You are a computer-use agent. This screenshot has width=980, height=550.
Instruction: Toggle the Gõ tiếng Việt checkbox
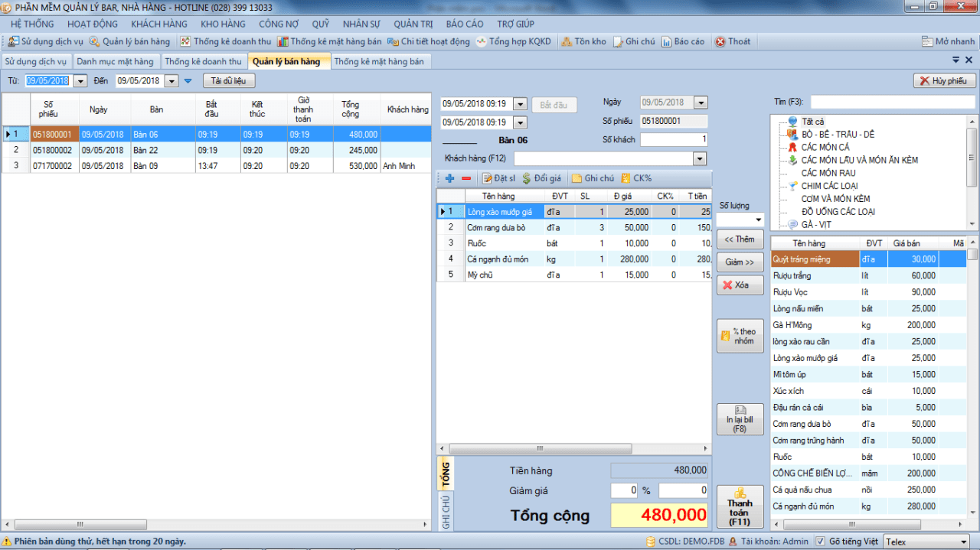tap(820, 542)
